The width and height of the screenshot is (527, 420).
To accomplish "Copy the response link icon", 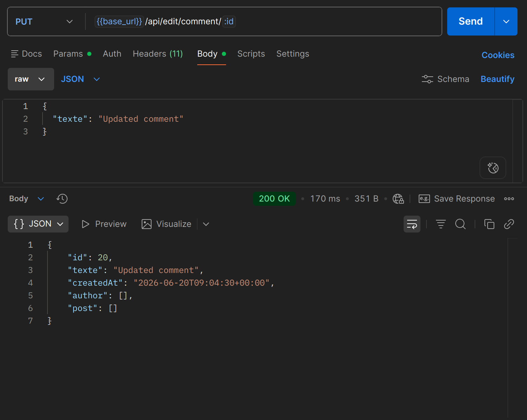I will tap(509, 224).
